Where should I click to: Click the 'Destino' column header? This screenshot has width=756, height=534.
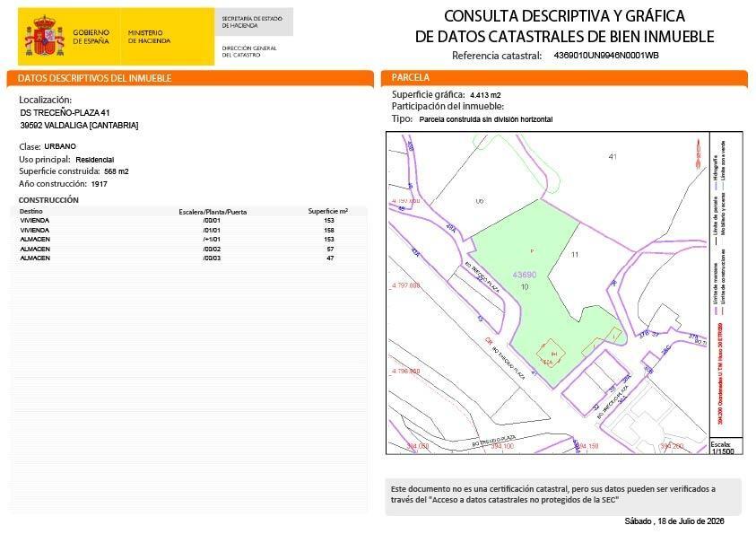tap(30, 211)
